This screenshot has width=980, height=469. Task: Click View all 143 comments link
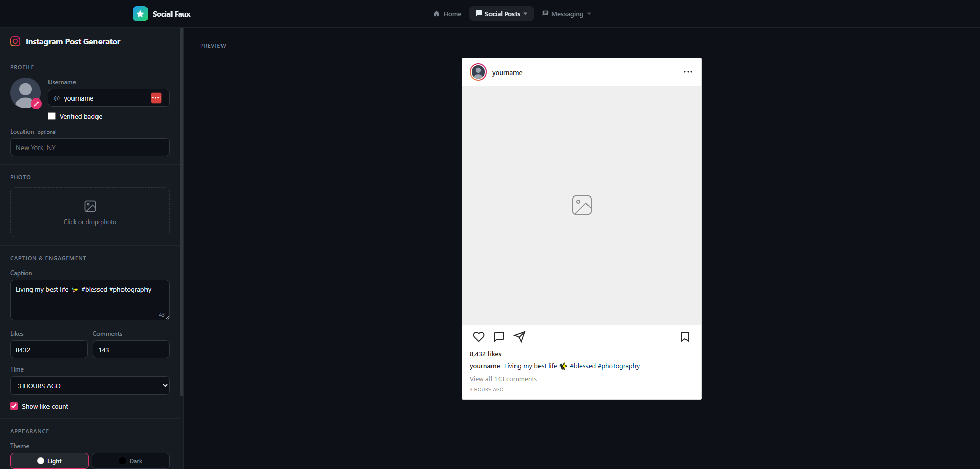[503, 379]
